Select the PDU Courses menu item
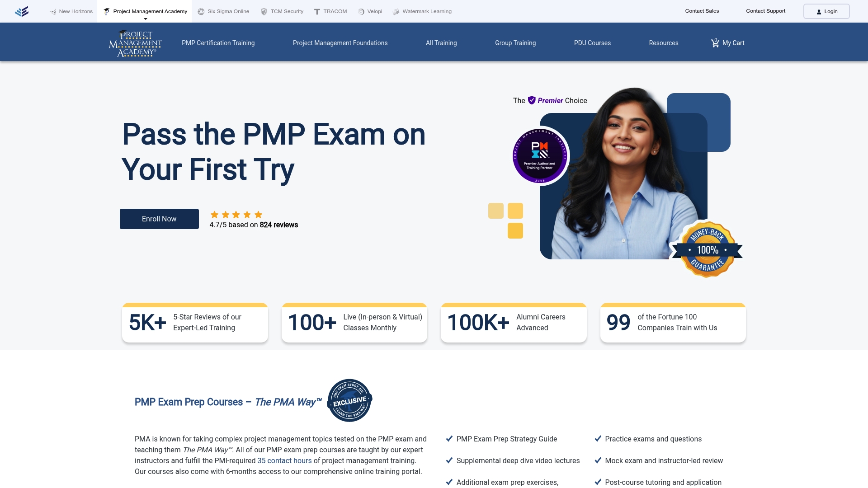This screenshot has width=868, height=488. pyautogui.click(x=592, y=43)
